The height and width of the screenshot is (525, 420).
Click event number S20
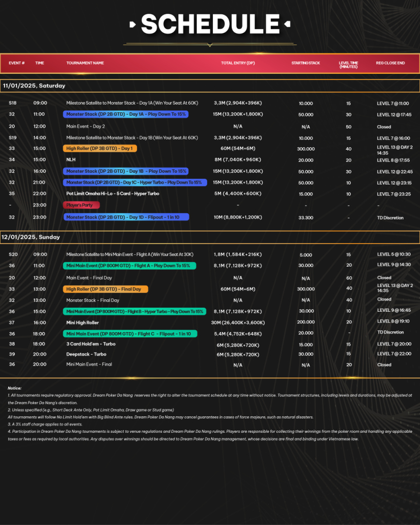tap(13, 254)
